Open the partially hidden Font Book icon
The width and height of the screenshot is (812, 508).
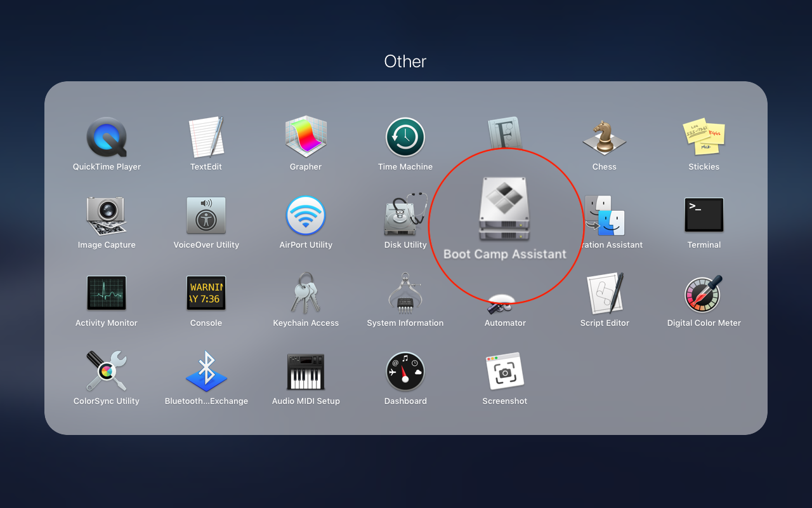(505, 131)
